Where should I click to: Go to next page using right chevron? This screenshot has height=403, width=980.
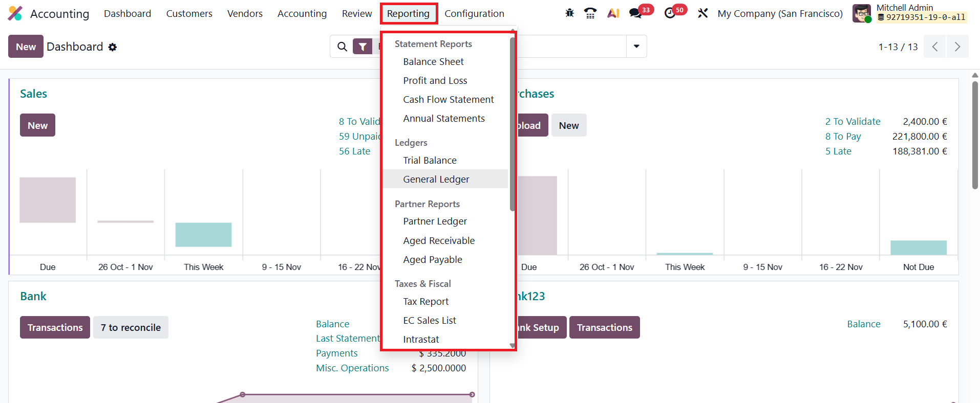(957, 47)
